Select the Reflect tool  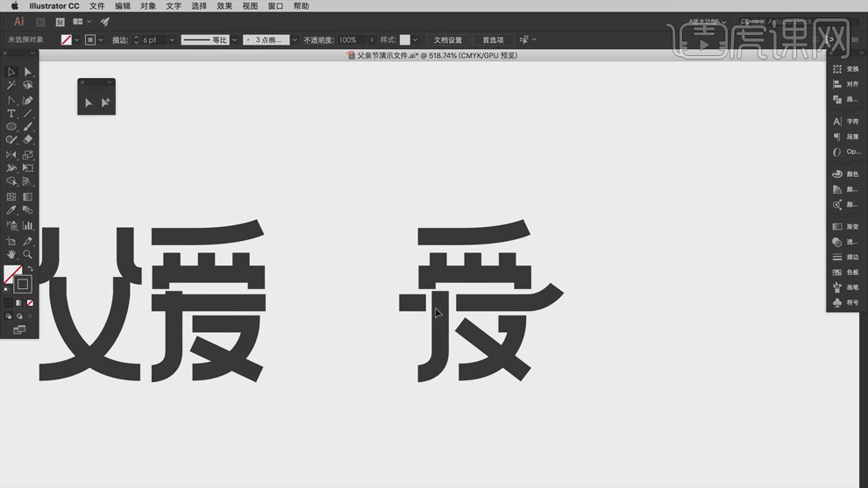point(11,155)
